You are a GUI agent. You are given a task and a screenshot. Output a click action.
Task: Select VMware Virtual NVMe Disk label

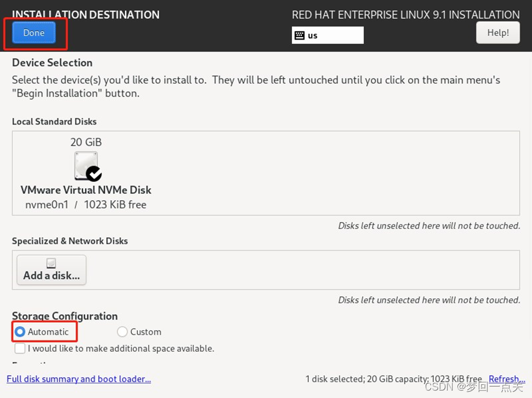coord(86,190)
